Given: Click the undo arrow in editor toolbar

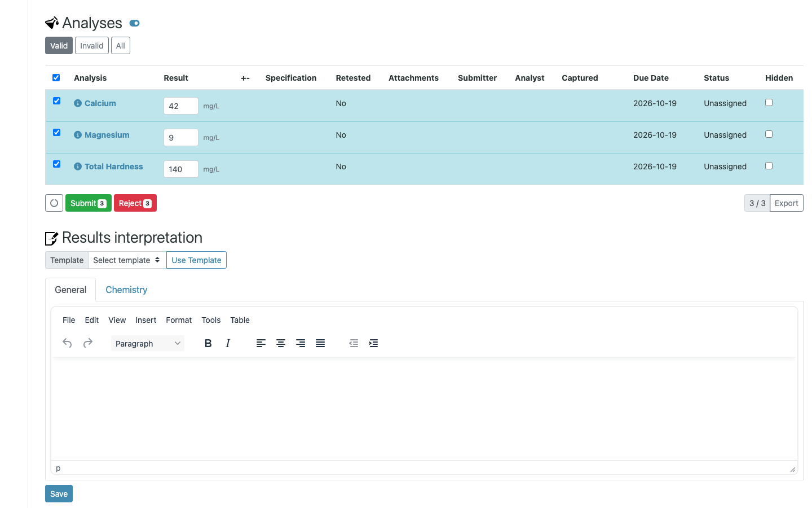Looking at the screenshot, I should click(67, 343).
